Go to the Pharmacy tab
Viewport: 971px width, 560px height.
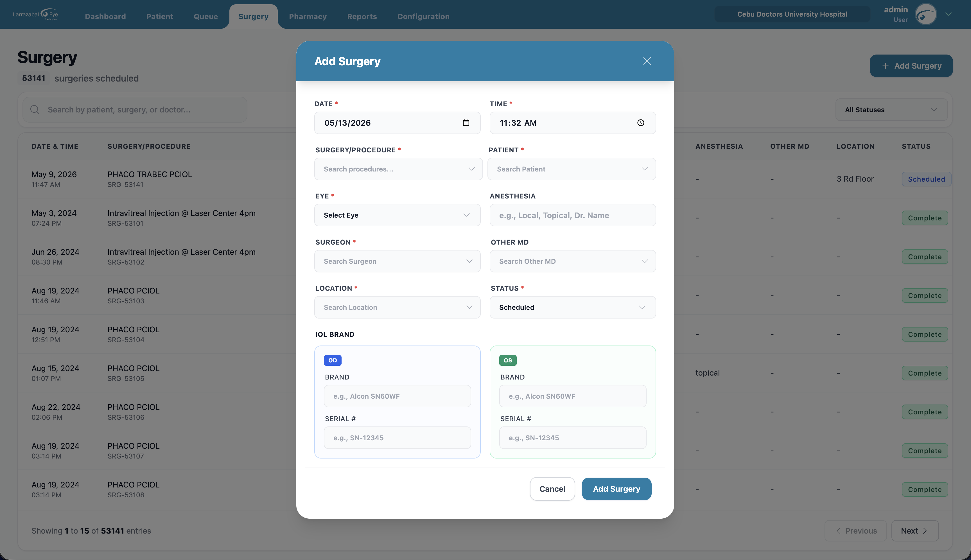[308, 17]
